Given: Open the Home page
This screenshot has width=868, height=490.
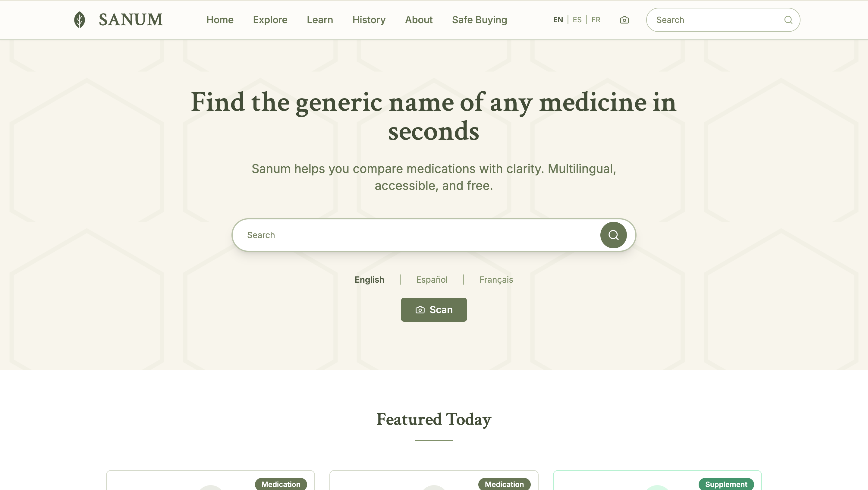Looking at the screenshot, I should click(220, 20).
